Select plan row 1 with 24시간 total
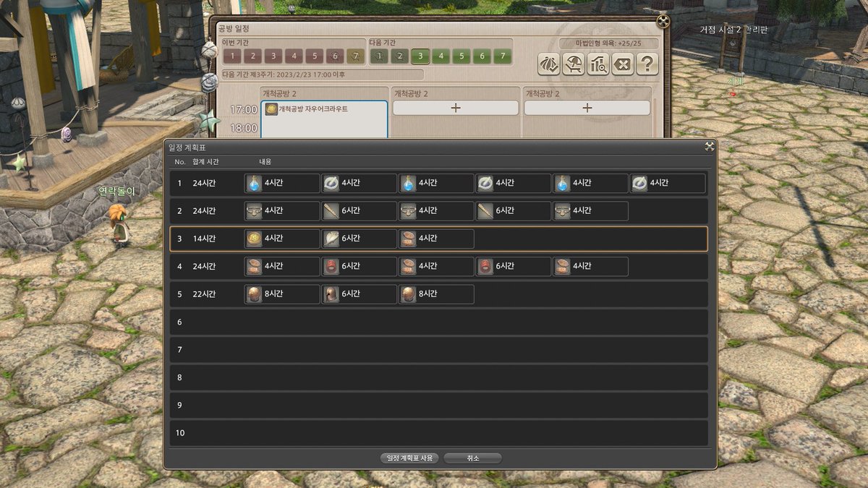This screenshot has width=868, height=488. [x=438, y=183]
